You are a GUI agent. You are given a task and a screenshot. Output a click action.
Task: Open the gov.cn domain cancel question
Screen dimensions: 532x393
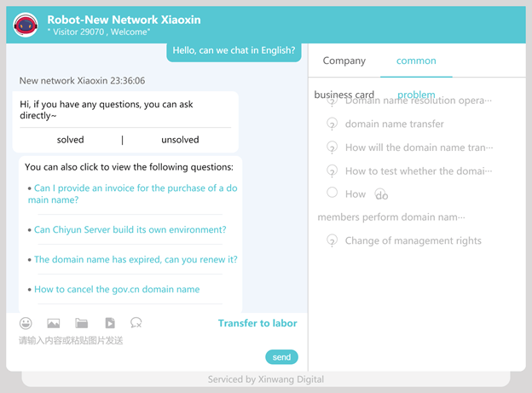coord(117,290)
